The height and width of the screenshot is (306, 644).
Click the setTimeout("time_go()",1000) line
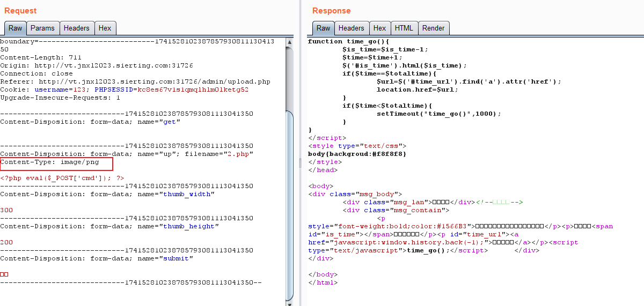pyautogui.click(x=439, y=114)
